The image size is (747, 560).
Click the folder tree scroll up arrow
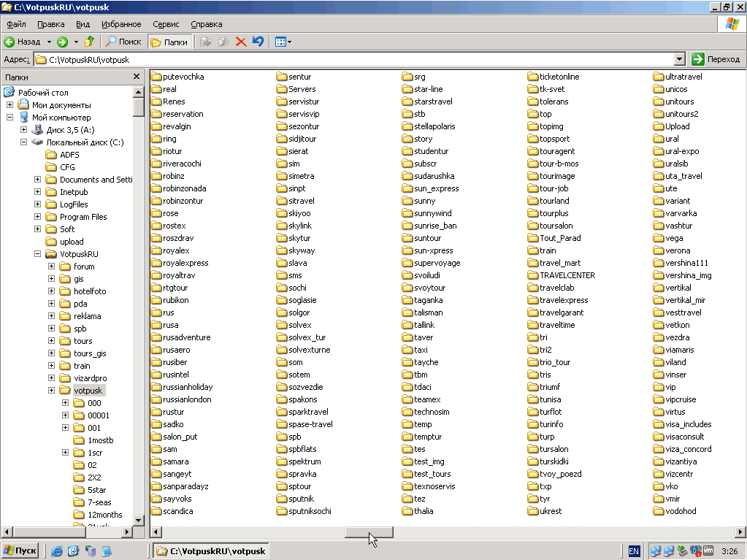point(138,92)
